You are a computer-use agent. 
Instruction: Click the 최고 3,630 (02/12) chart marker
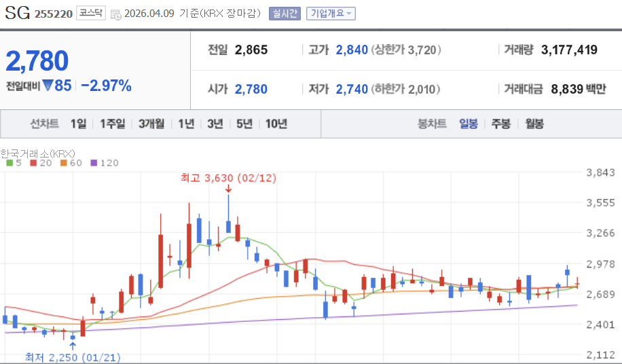pyautogui.click(x=228, y=178)
